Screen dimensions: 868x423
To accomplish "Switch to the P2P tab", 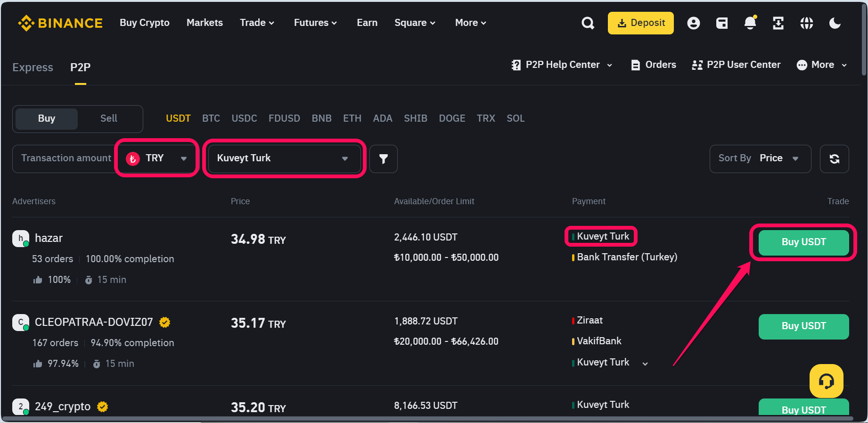I will (81, 67).
